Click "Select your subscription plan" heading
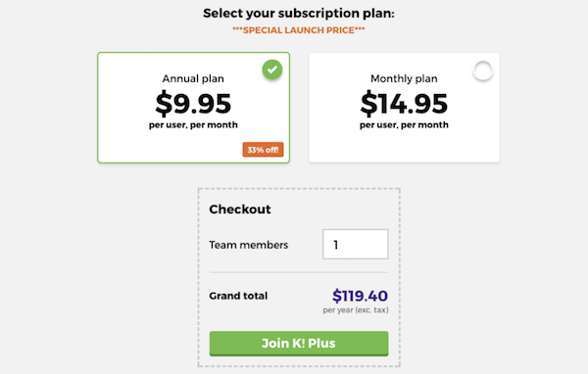This screenshot has height=374, width=588. pos(299,13)
